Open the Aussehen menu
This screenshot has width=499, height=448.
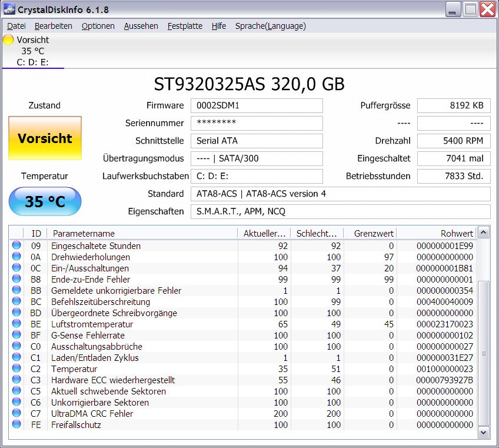pyautogui.click(x=141, y=26)
